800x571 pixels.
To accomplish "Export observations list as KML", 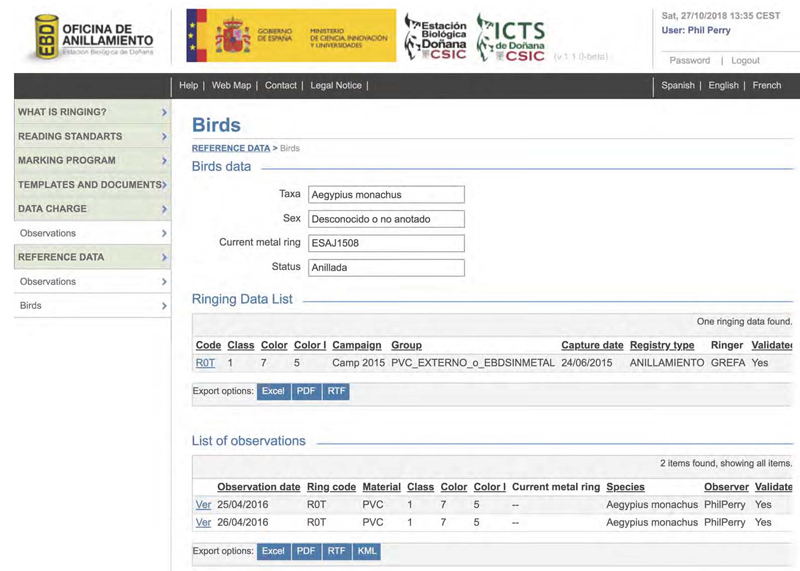I will click(367, 551).
